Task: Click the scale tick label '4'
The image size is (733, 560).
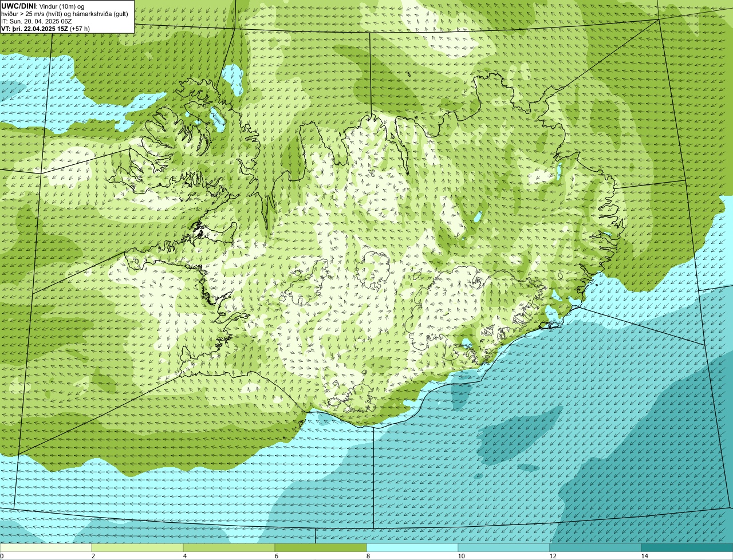Action: click(x=184, y=556)
